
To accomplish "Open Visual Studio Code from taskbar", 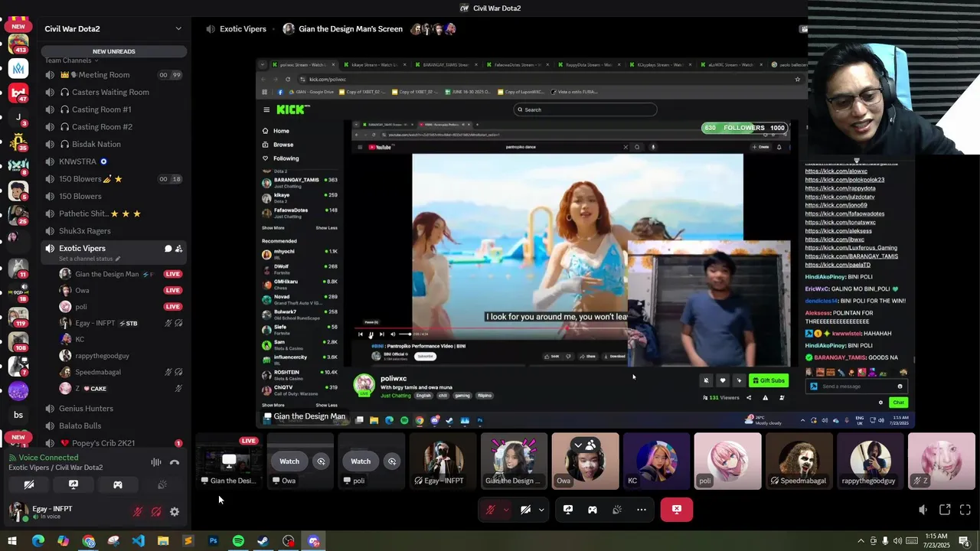I will [x=138, y=541].
